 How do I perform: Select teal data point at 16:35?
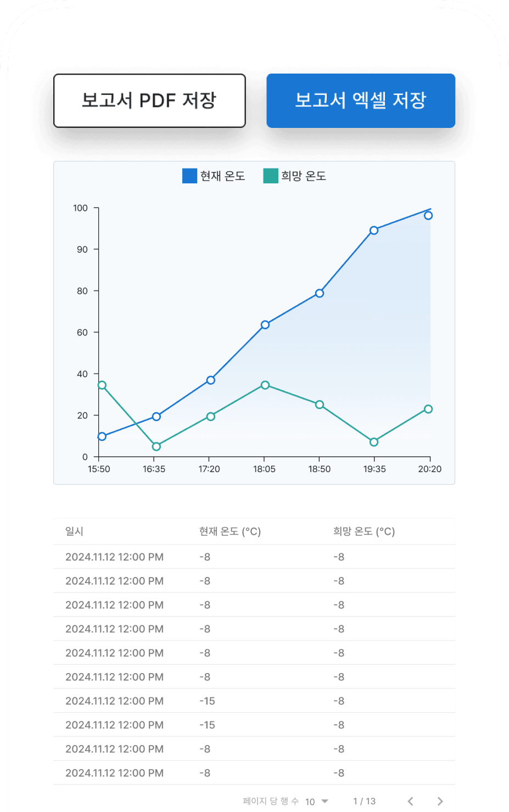coord(156,446)
